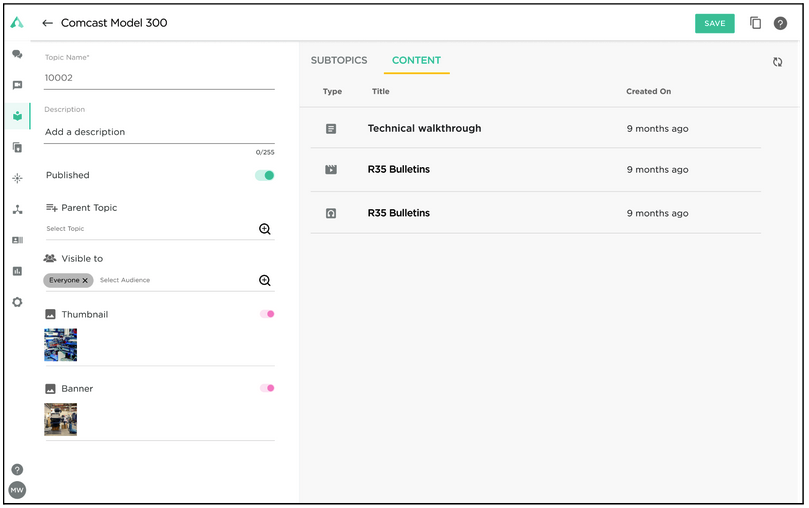The image size is (809, 508).
Task: Click the Title column header
Action: [381, 92]
